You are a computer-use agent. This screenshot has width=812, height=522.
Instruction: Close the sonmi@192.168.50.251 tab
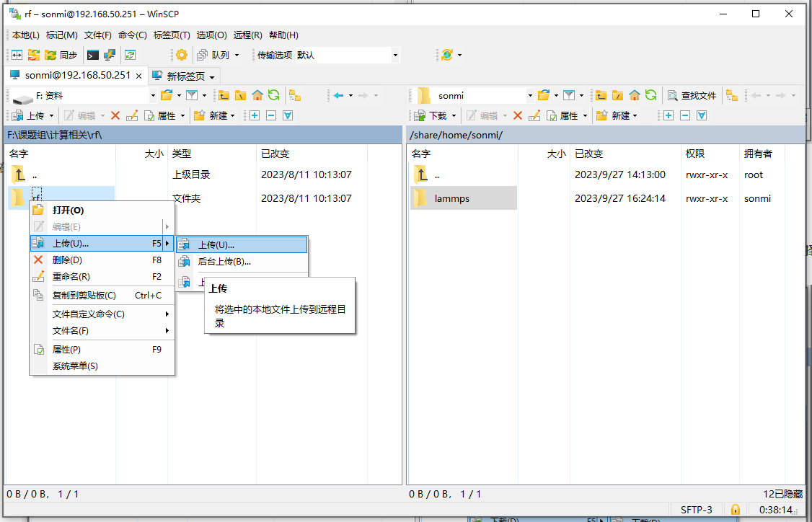coord(138,76)
